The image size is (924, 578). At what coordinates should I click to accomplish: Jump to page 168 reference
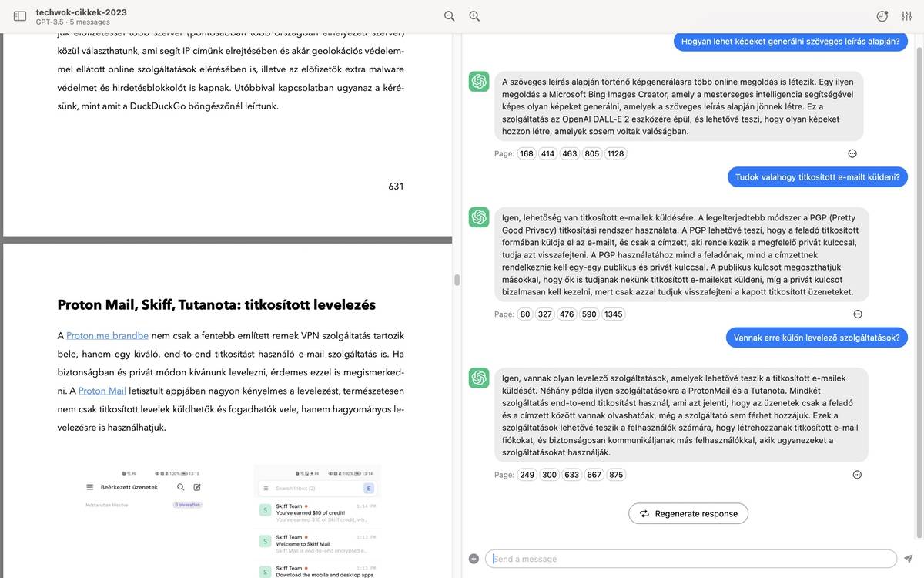(x=527, y=153)
